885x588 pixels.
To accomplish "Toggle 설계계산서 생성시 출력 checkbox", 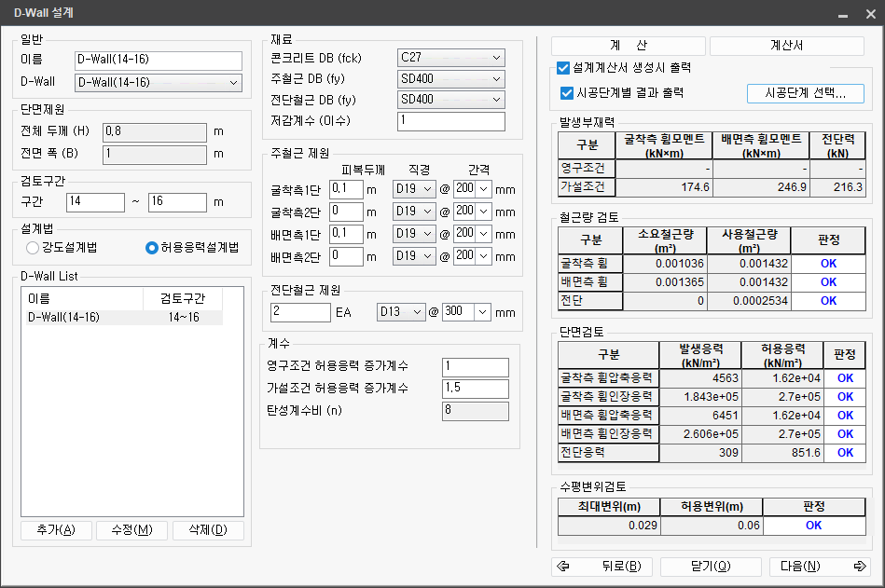I will coord(563,68).
